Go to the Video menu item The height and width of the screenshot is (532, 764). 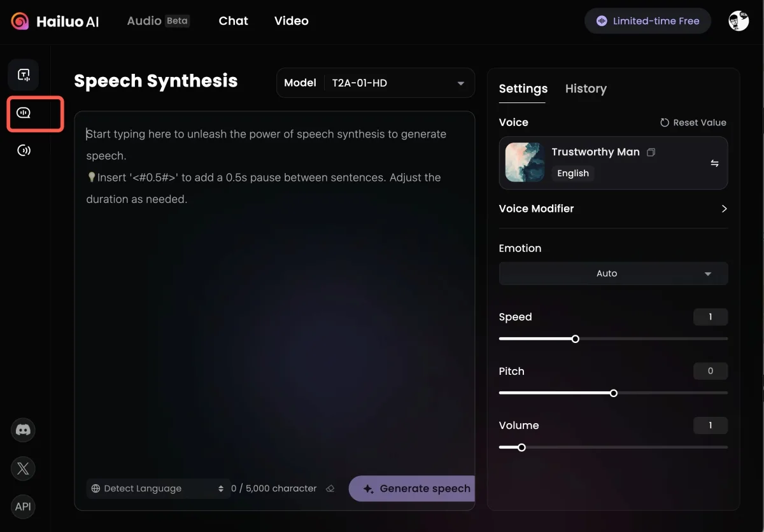tap(291, 21)
